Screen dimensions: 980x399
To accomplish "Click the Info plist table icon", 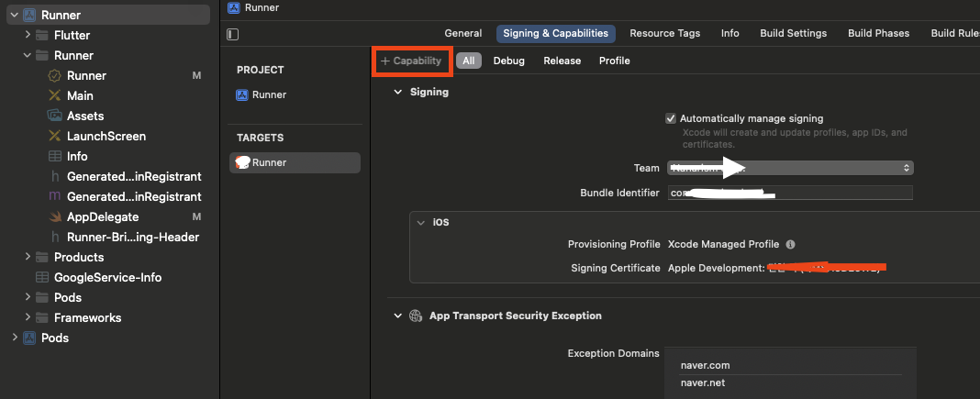I will click(54, 157).
